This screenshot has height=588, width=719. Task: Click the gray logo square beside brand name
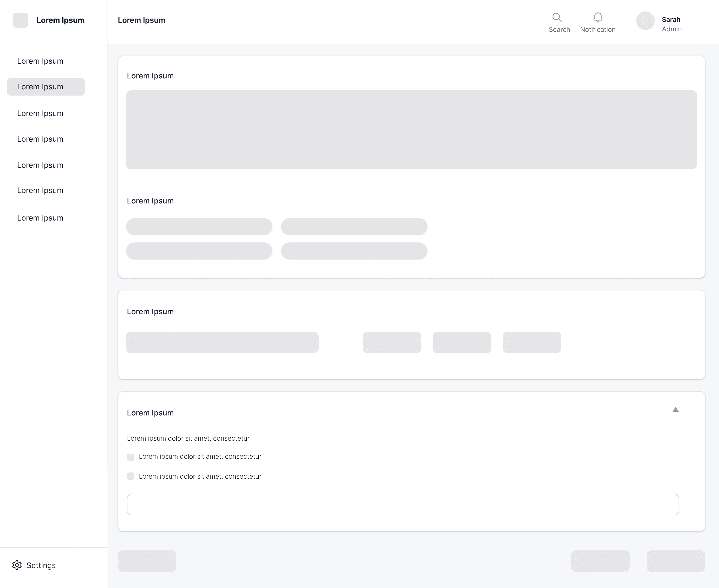pyautogui.click(x=20, y=20)
